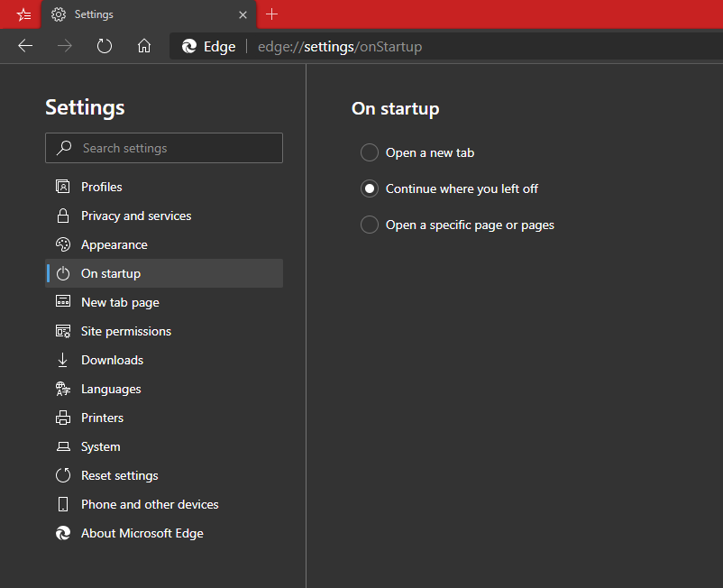Click the Appearance palette icon
The height and width of the screenshot is (588, 723).
(63, 244)
